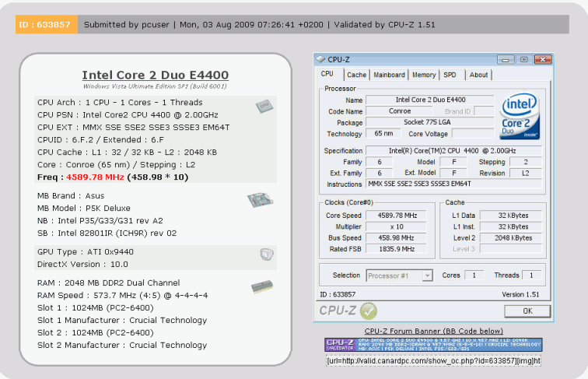Click the CPU-Z title bar app icon
Image resolution: width=588 pixels, height=379 pixels.
320,59
